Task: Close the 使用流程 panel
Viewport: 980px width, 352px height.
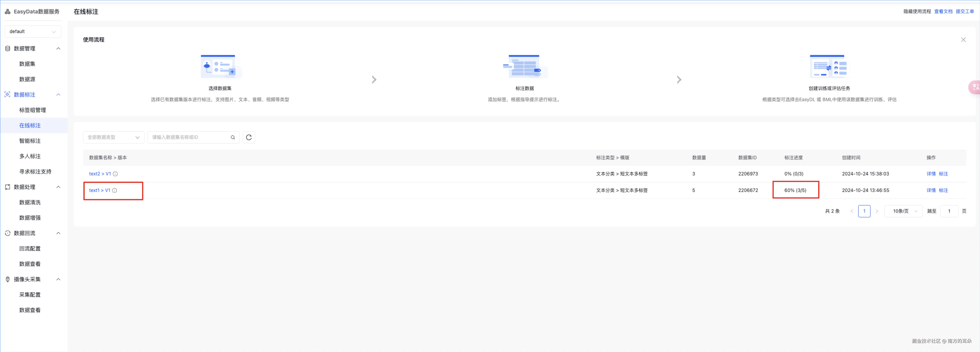Action: (963, 40)
